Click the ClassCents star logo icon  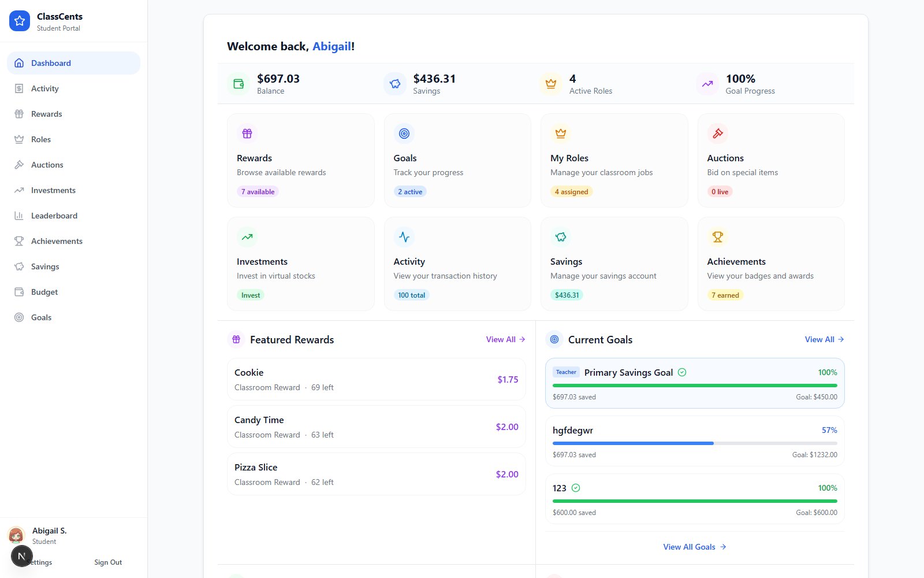pyautogui.click(x=20, y=21)
